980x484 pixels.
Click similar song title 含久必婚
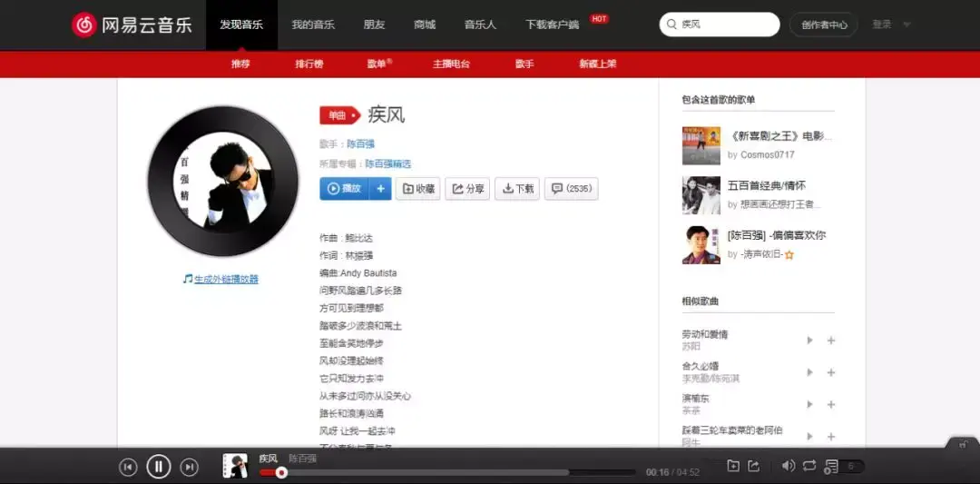click(700, 366)
